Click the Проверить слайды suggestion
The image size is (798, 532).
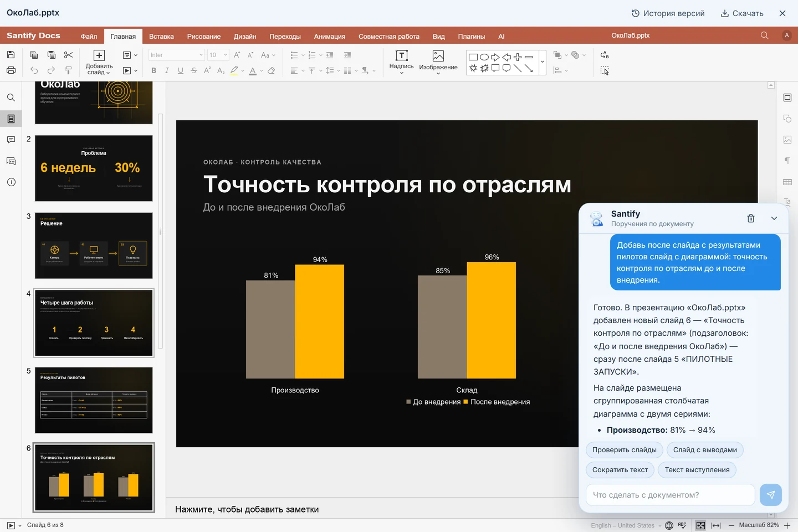625,450
